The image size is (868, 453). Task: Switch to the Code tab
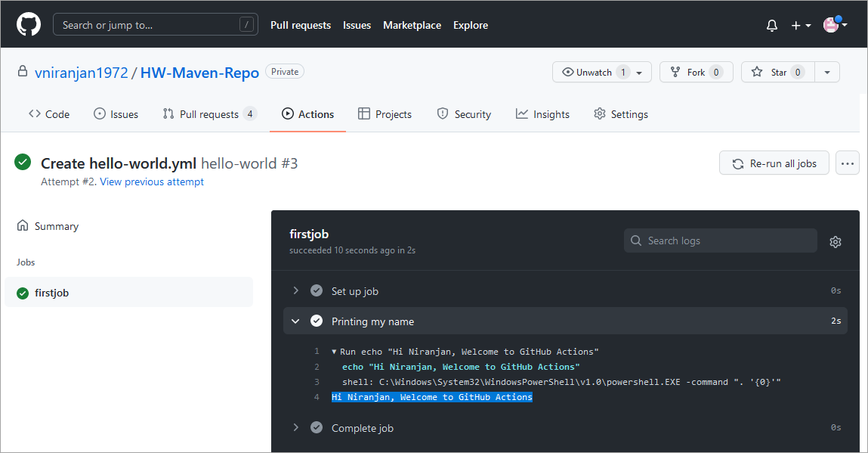click(x=49, y=114)
